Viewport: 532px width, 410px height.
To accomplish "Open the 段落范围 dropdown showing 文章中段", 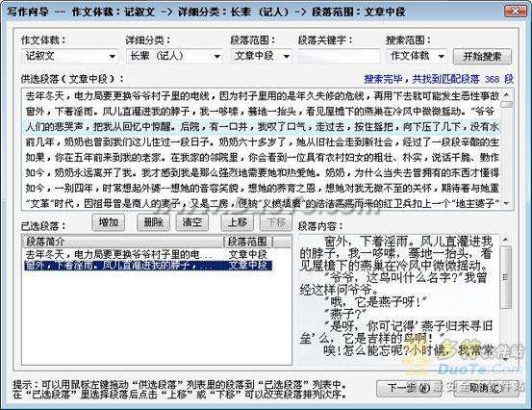I will point(262,56).
